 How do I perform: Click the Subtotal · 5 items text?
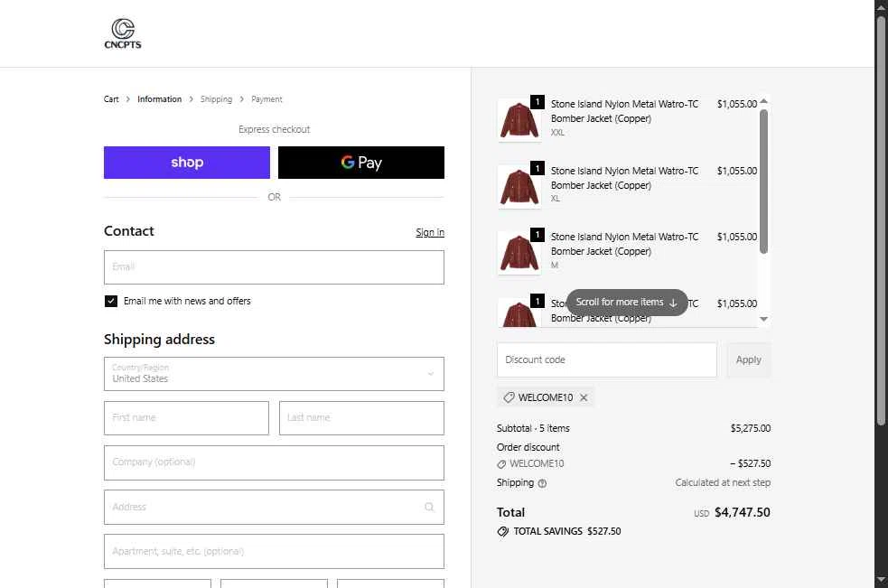533,428
